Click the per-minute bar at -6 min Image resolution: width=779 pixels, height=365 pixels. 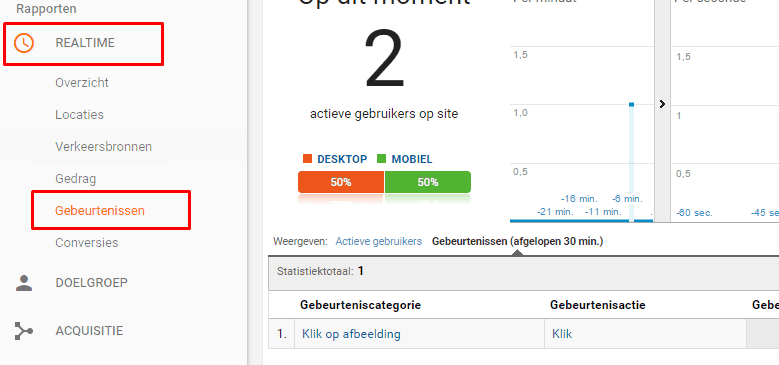click(631, 162)
